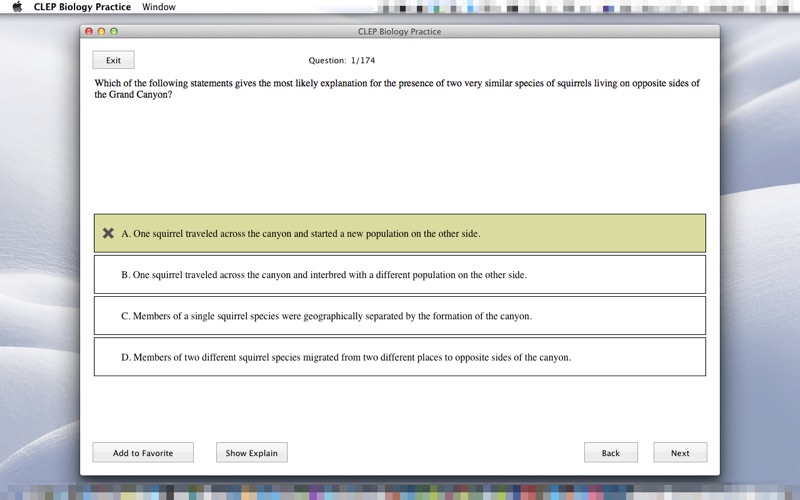Open the CLEP Biology Practice app menu
Image resolution: width=800 pixels, height=500 pixels.
(82, 7)
